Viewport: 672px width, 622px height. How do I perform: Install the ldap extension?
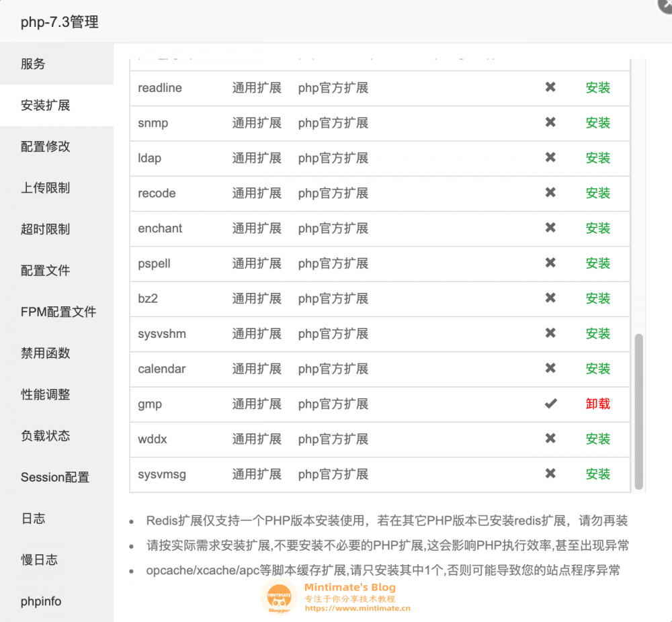(x=597, y=158)
